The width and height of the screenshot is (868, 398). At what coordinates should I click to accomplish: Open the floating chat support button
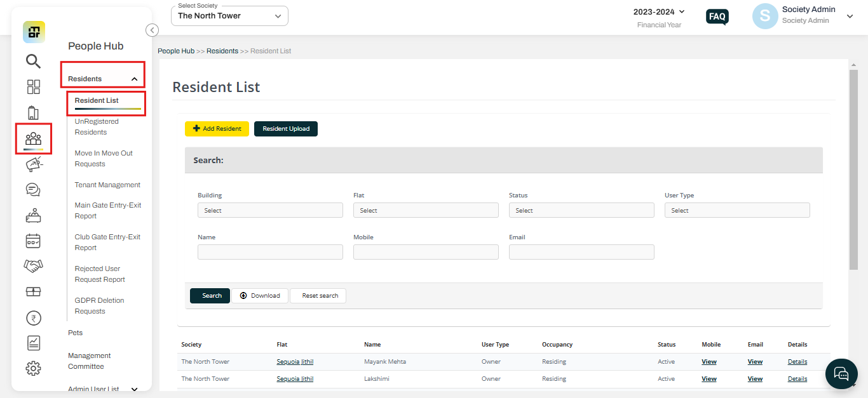(841, 373)
